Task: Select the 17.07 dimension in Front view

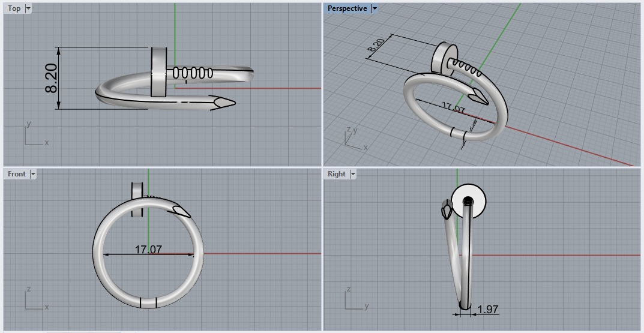Action: tap(148, 249)
